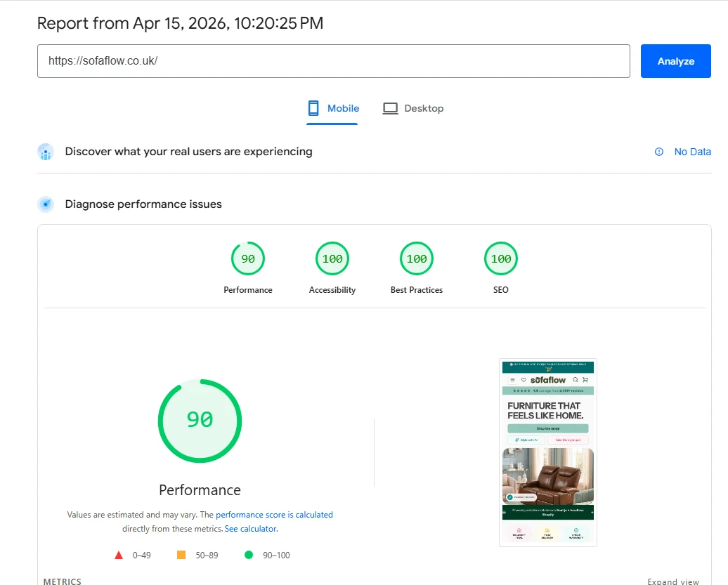This screenshot has width=728, height=585.
Task: Select the Accessibility 100 score gauge
Action: tap(332, 258)
